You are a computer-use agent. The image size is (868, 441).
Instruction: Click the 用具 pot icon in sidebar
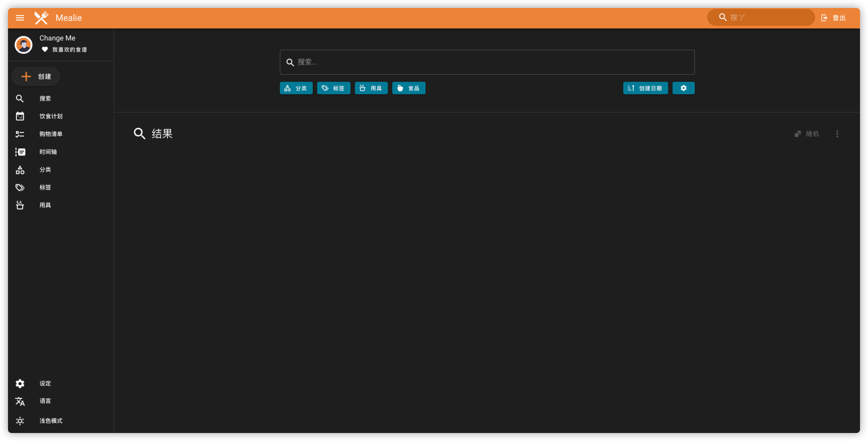pyautogui.click(x=20, y=205)
